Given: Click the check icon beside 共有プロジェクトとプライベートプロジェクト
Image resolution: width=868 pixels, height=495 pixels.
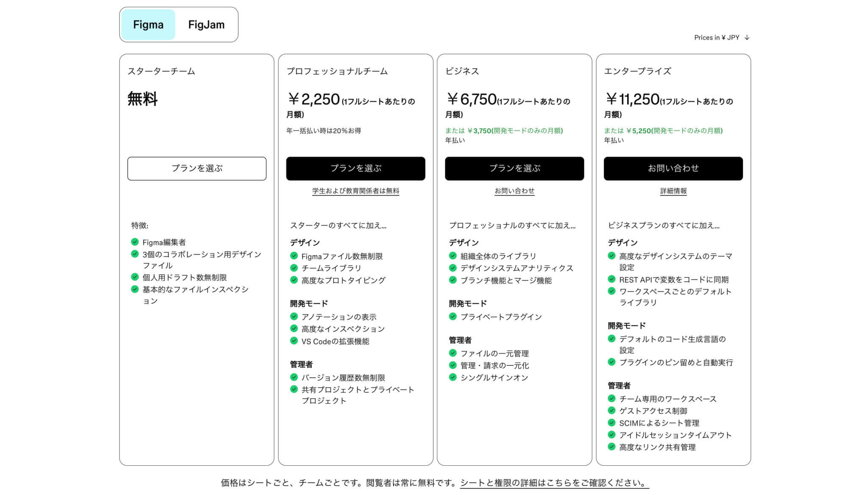Looking at the screenshot, I should coord(294,389).
